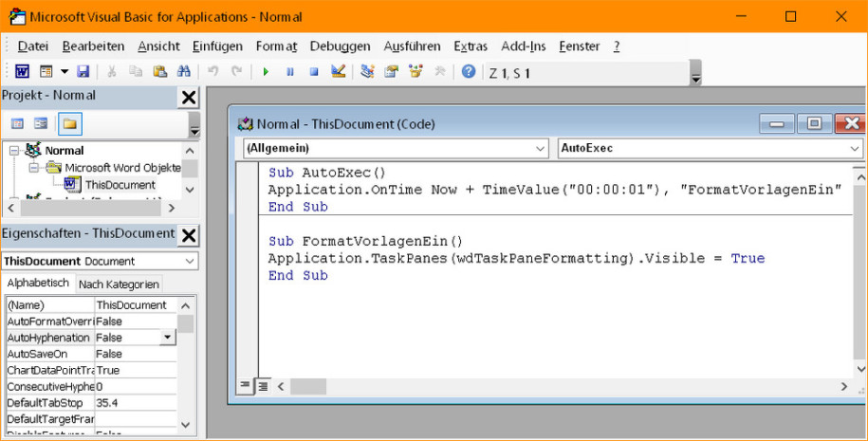Viewport: 868px width, 441px height.
Task: Restore the code window via its middle title button
Action: pos(814,123)
